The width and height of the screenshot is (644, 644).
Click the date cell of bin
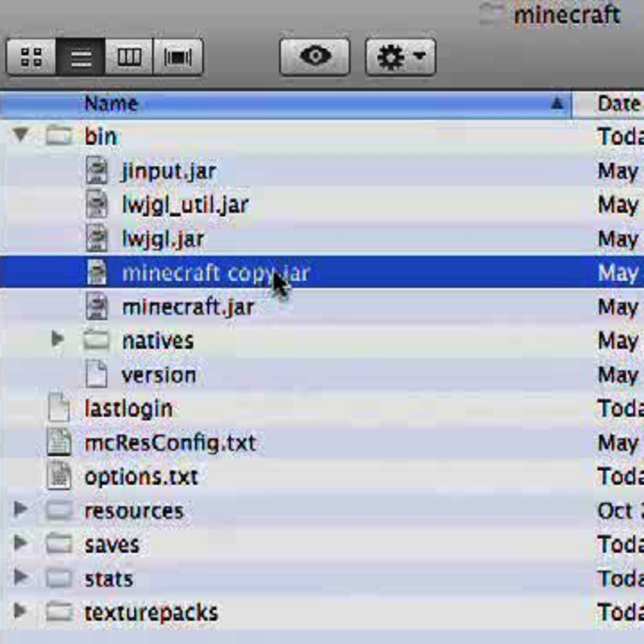620,136
